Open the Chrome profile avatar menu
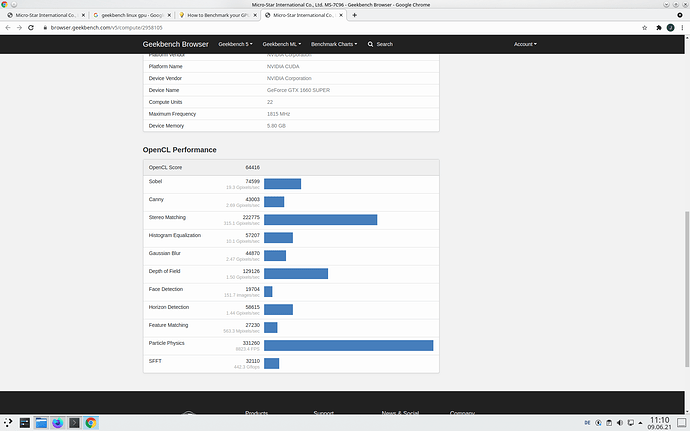This screenshot has height=431, width=690. point(670,27)
